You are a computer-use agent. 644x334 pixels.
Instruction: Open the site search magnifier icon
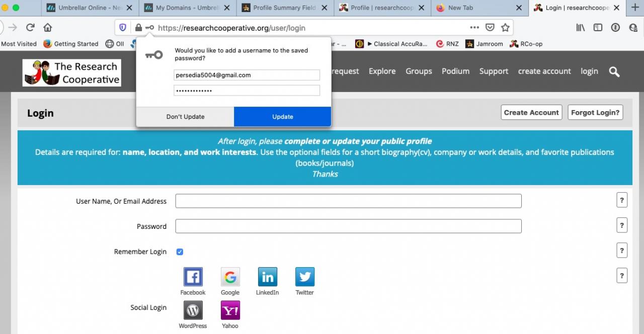(614, 71)
